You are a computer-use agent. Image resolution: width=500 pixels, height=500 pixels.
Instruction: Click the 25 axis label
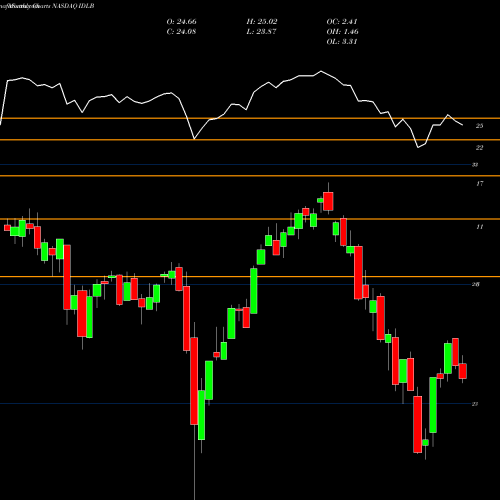tap(479, 126)
